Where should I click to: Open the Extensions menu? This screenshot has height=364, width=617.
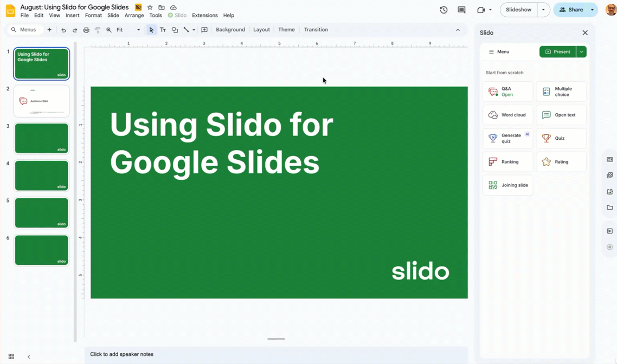coord(204,15)
